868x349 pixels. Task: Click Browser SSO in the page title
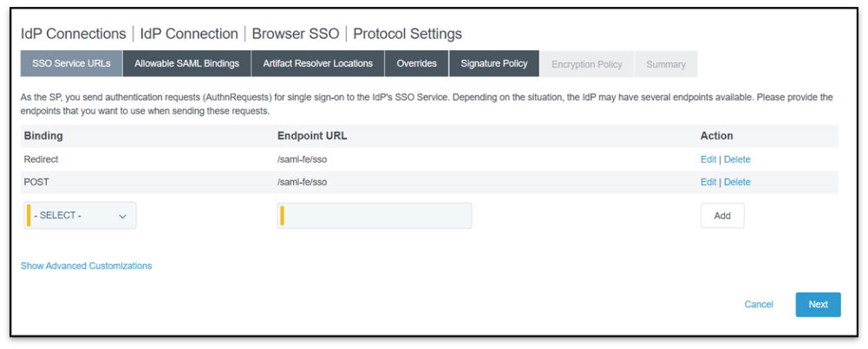pos(295,34)
